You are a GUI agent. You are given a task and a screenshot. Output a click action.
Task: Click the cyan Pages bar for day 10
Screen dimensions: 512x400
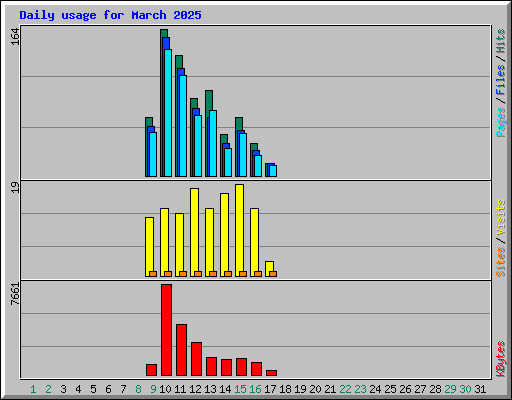coord(168,113)
